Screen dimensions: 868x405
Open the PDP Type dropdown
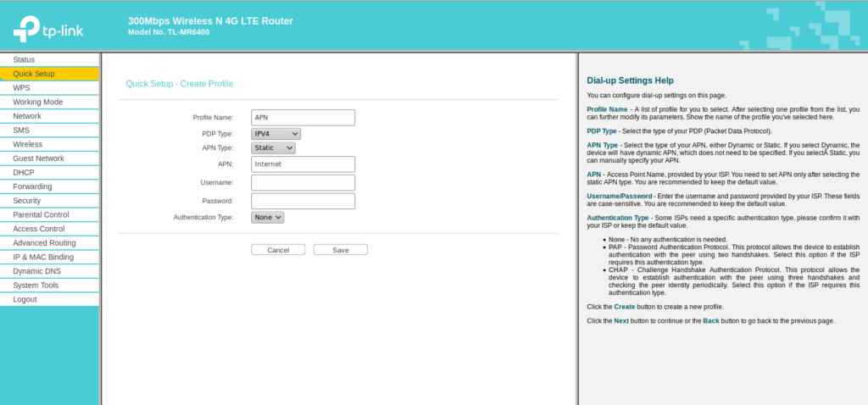click(x=276, y=134)
